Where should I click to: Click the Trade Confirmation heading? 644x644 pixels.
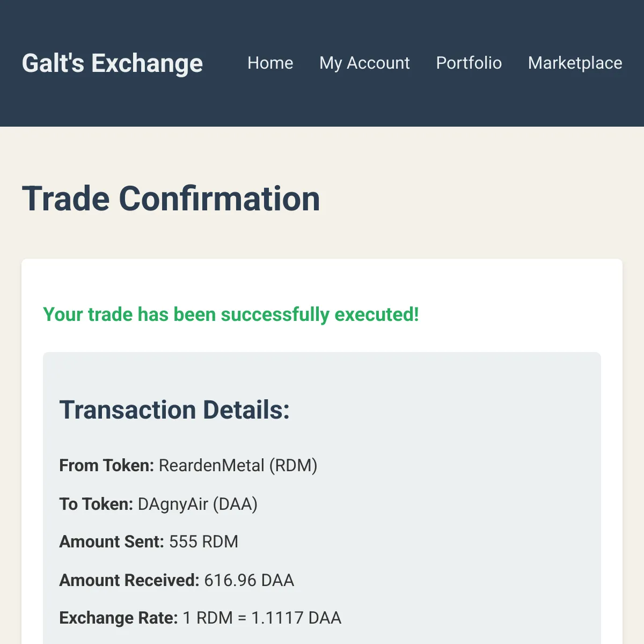[171, 199]
